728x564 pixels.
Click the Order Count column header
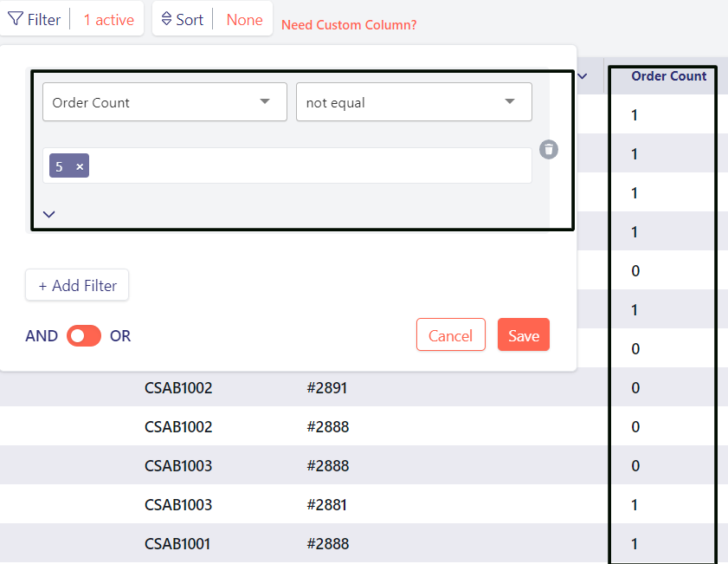pyautogui.click(x=668, y=76)
